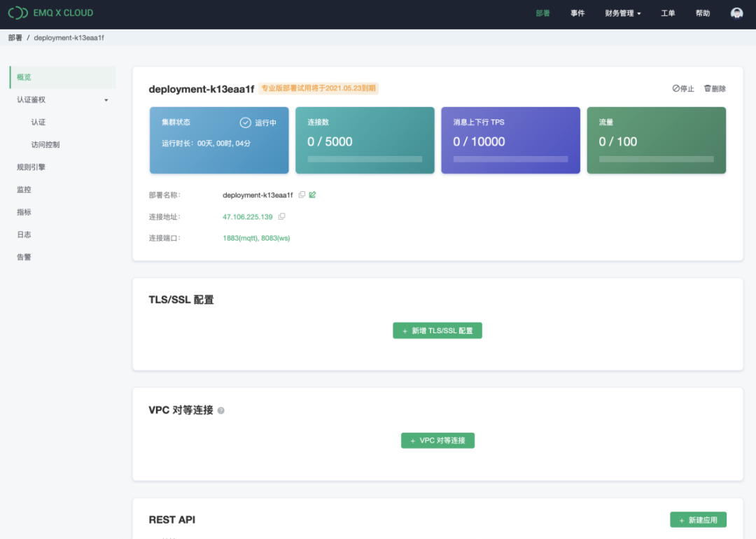Click the 消息上下行 TPS progress bar

[510, 159]
